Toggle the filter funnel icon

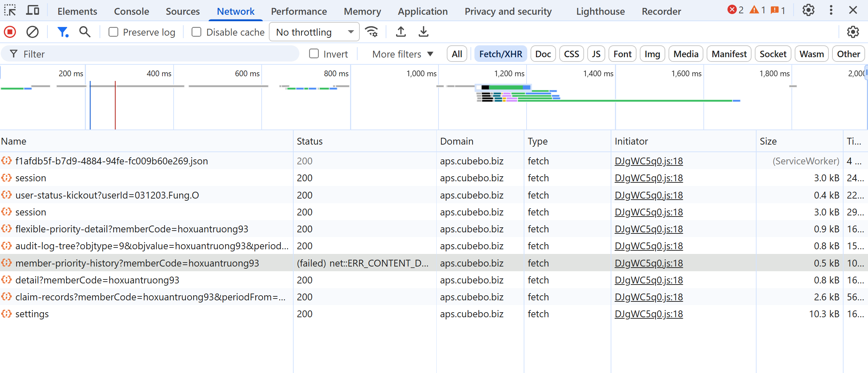pos(63,32)
